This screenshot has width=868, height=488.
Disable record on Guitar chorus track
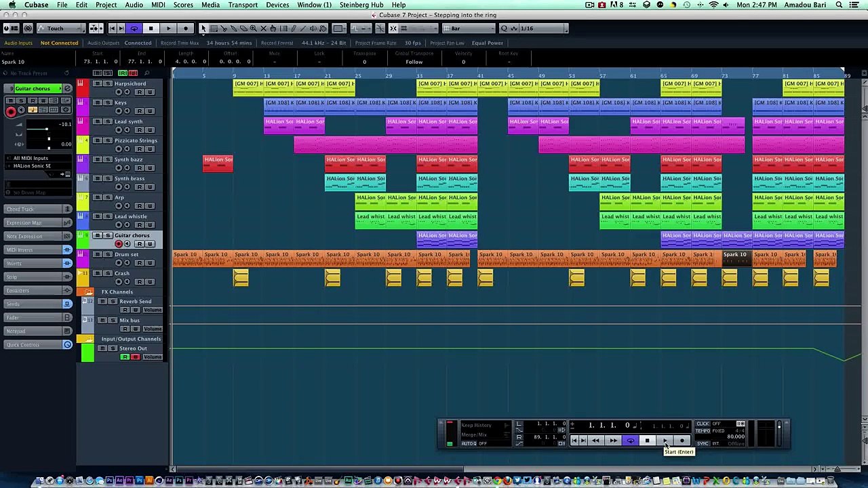click(x=119, y=243)
